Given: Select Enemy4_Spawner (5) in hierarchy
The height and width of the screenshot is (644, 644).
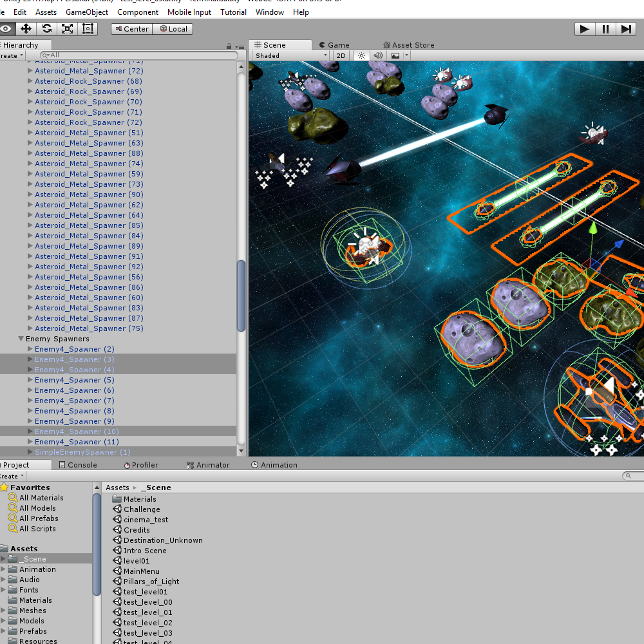Looking at the screenshot, I should tap(74, 380).
